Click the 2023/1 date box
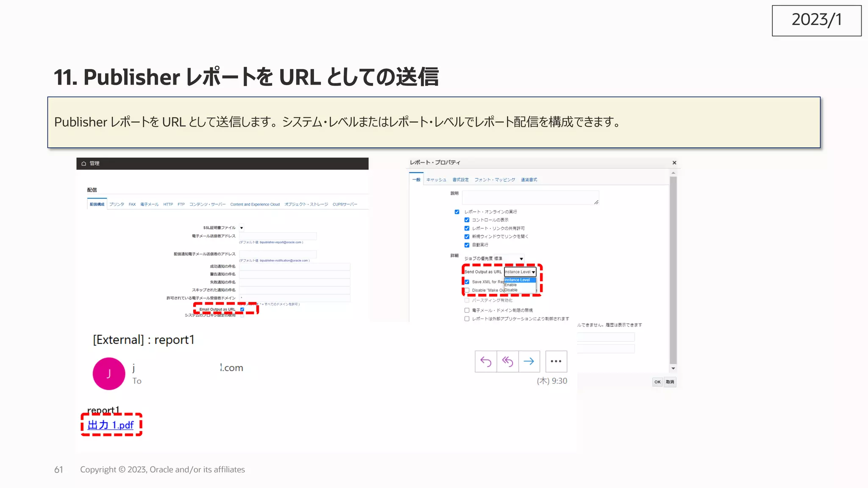 tap(817, 20)
